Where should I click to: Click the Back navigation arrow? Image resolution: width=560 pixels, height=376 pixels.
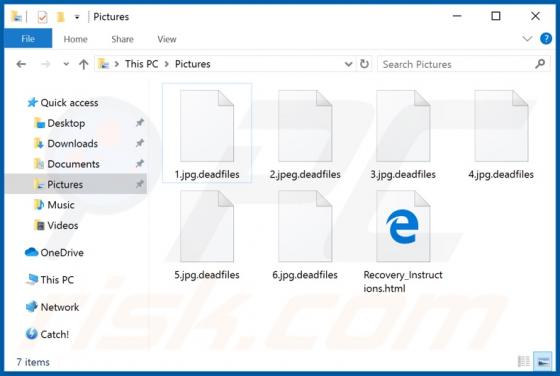21,64
